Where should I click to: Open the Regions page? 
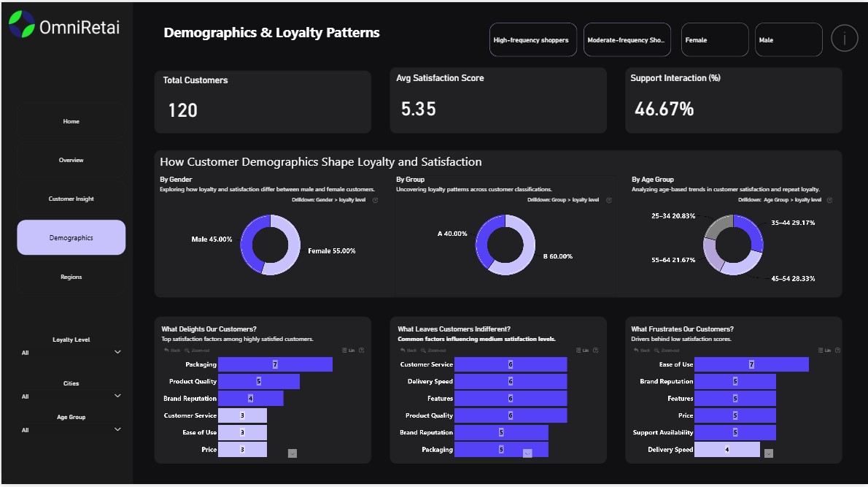click(x=71, y=277)
